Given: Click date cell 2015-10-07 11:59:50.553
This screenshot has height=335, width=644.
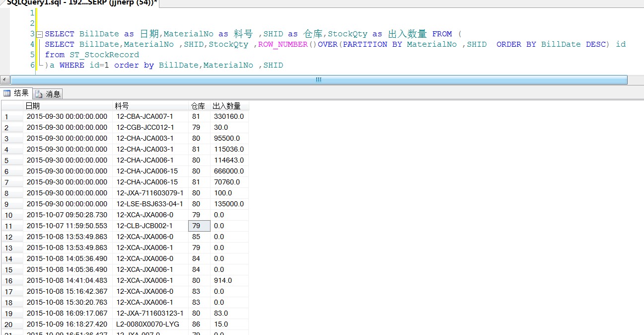Looking at the screenshot, I should pos(69,226).
